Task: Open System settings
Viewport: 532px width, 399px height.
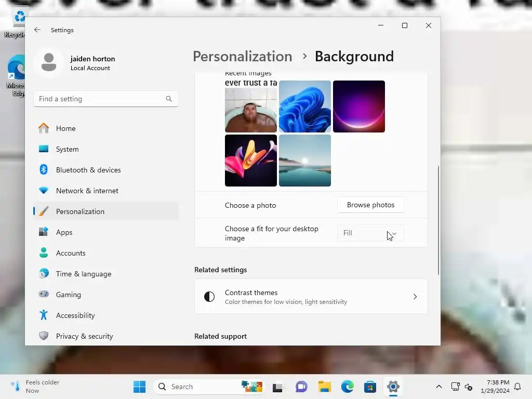Action: [106, 149]
